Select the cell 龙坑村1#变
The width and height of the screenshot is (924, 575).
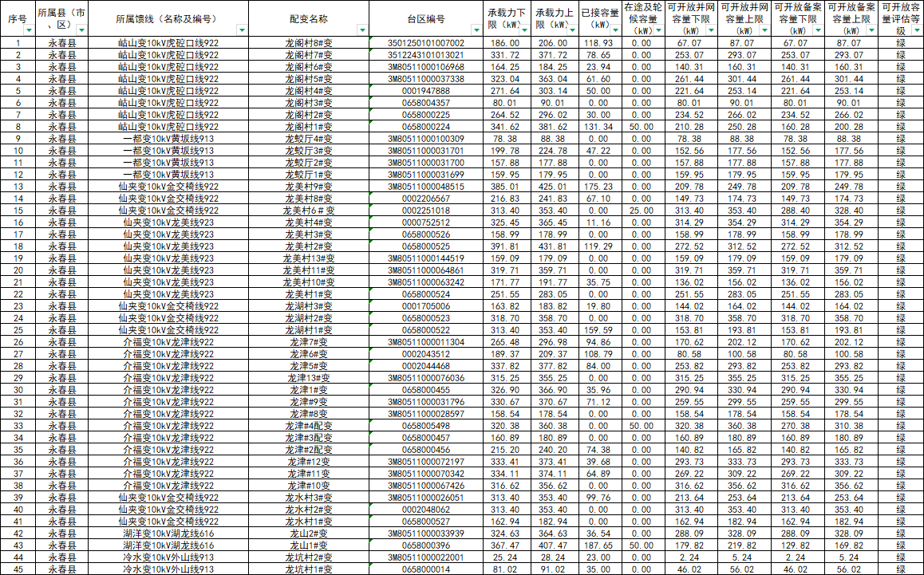click(309, 569)
